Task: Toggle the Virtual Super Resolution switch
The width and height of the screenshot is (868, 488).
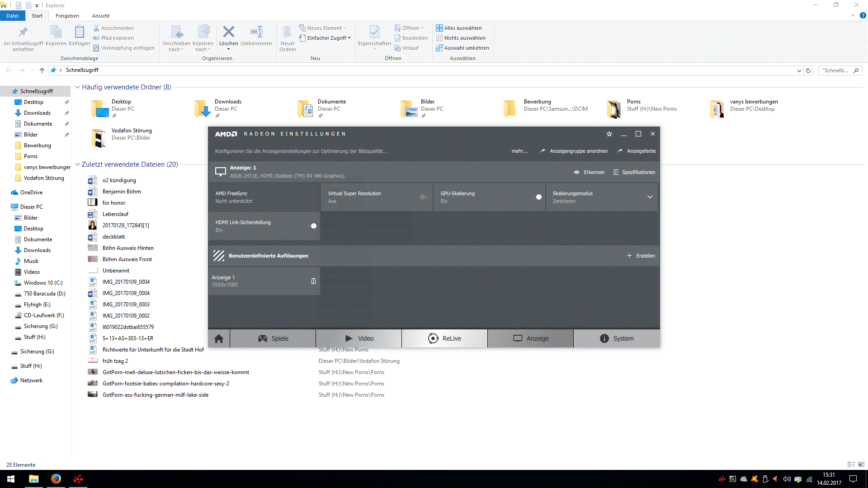Action: (423, 197)
